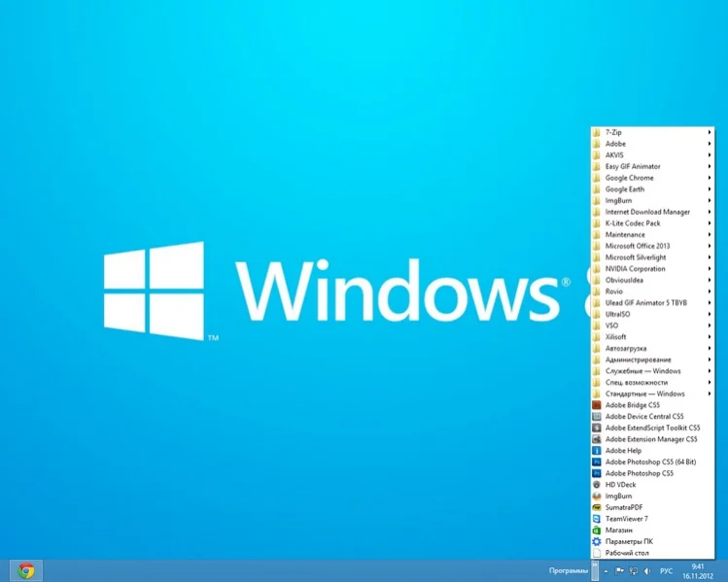Expand the Администрирование submenu arrow

[710, 359]
